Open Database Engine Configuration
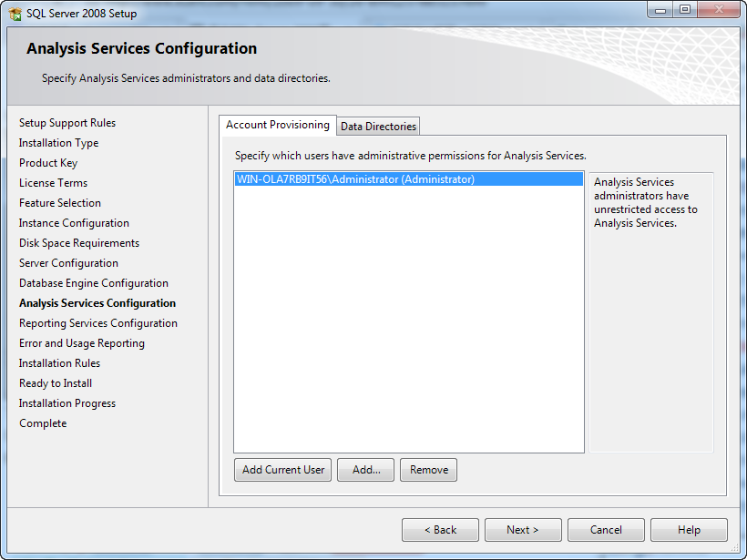 (x=91, y=282)
